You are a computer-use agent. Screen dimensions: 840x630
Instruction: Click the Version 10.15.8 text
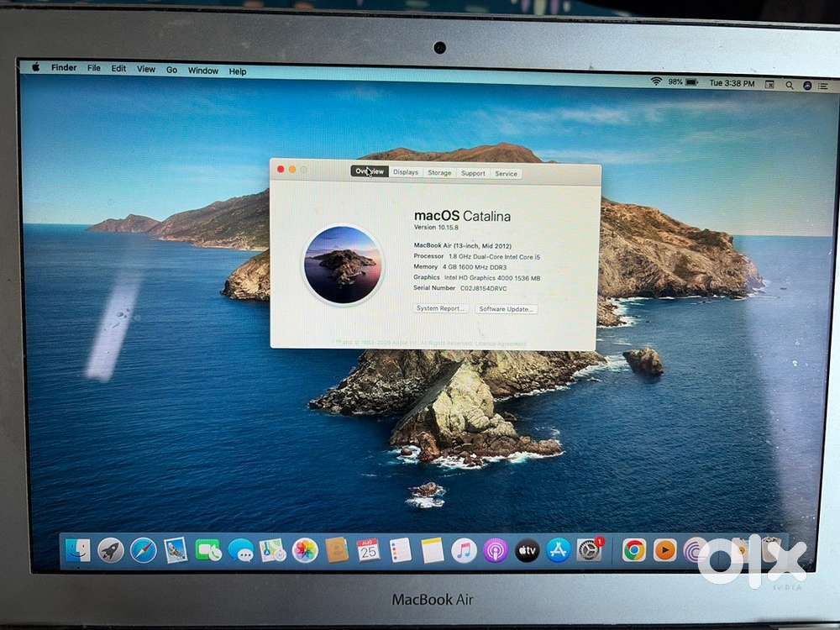click(x=436, y=227)
